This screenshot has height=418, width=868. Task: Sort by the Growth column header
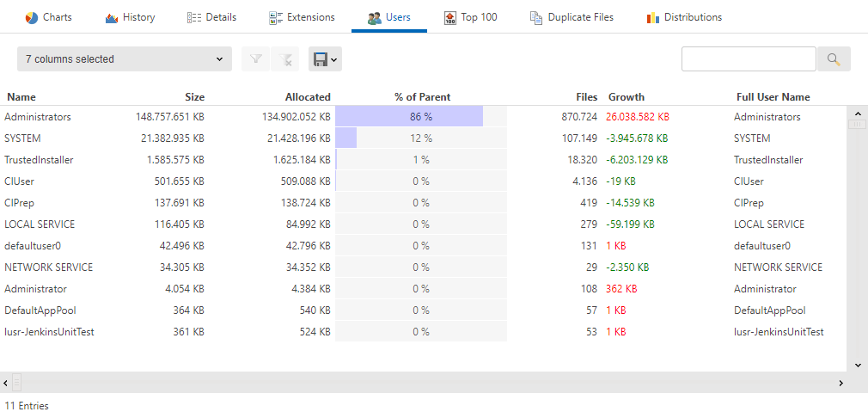pos(626,97)
